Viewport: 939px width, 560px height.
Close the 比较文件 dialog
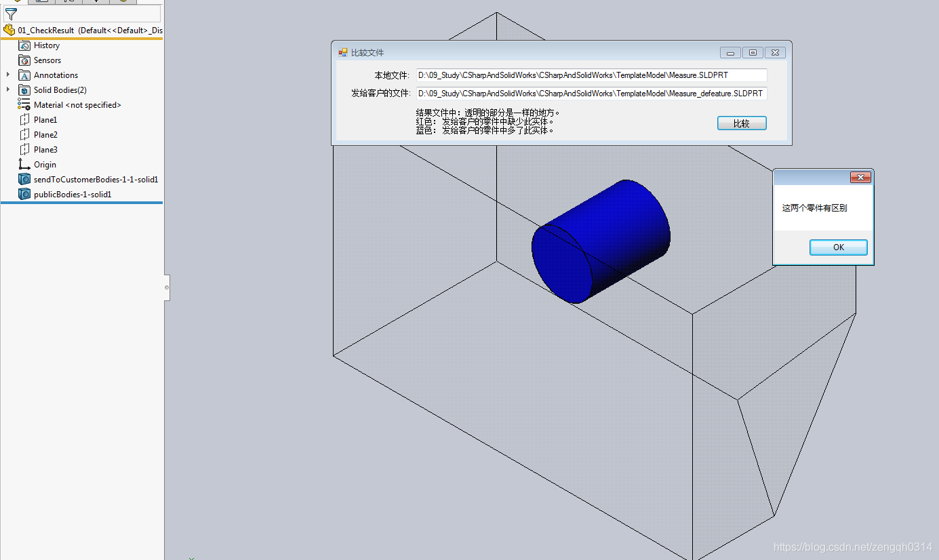click(775, 53)
